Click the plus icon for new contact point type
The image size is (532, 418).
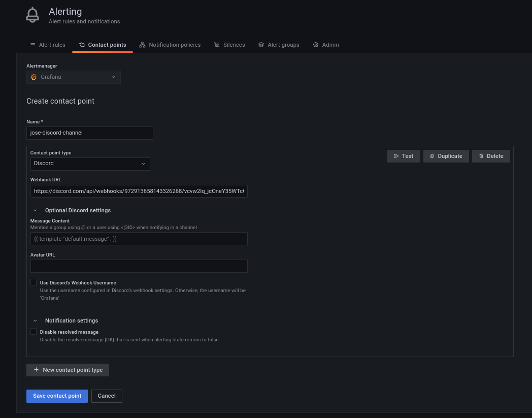(x=36, y=370)
